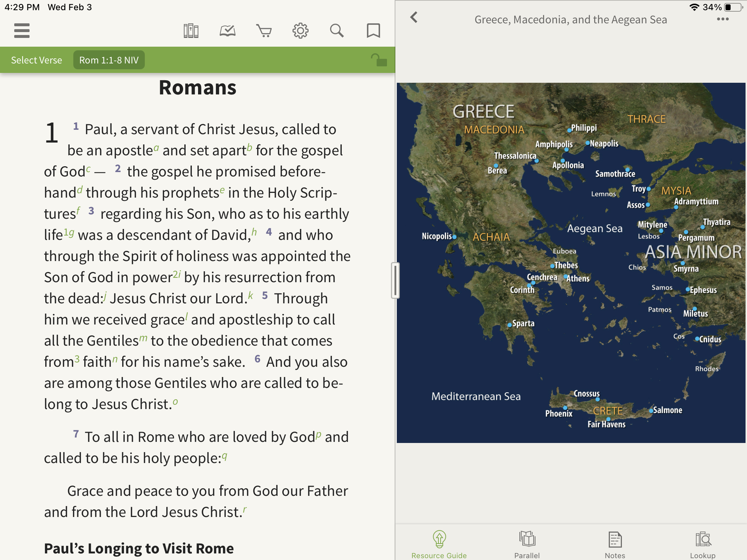This screenshot has width=747, height=560.
Task: Tap the search magnifier icon
Action: (337, 31)
